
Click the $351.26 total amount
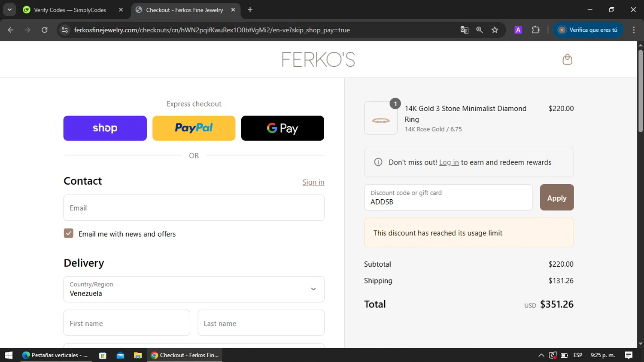[557, 304]
